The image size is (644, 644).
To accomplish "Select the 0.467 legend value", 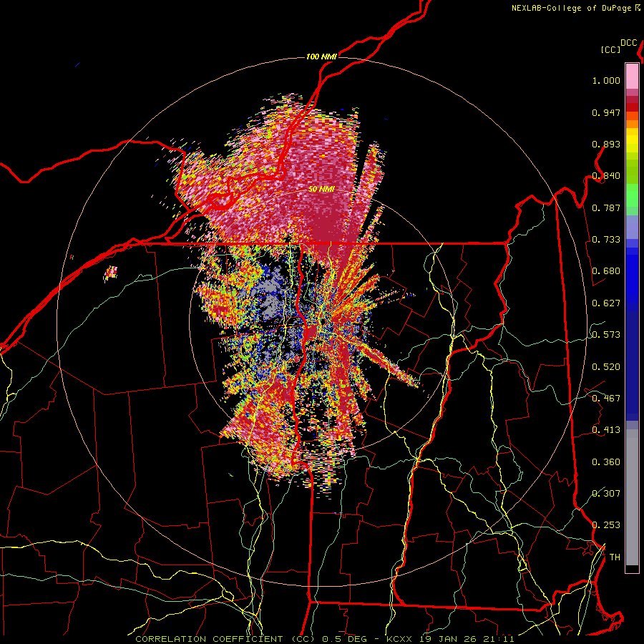I will tap(606, 399).
